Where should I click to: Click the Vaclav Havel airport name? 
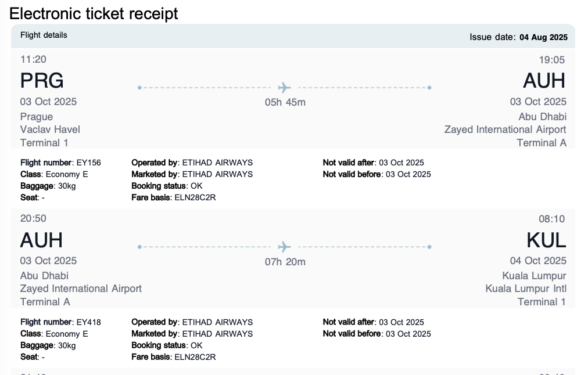click(50, 129)
